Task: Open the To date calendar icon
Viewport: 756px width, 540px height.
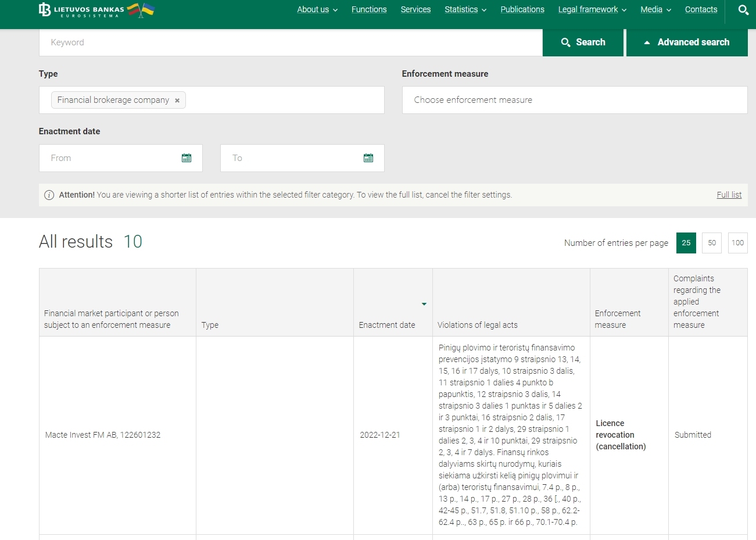Action: pyautogui.click(x=368, y=158)
